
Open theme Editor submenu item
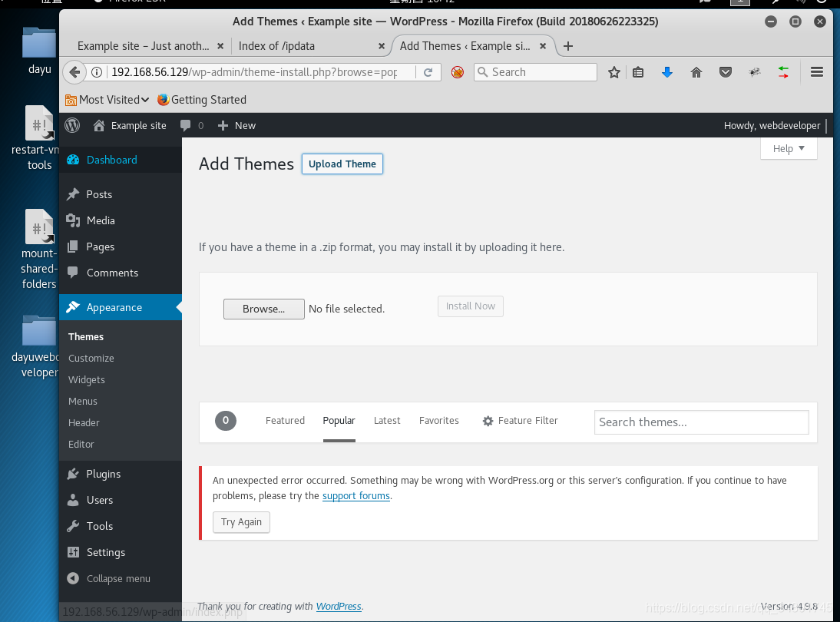click(81, 444)
